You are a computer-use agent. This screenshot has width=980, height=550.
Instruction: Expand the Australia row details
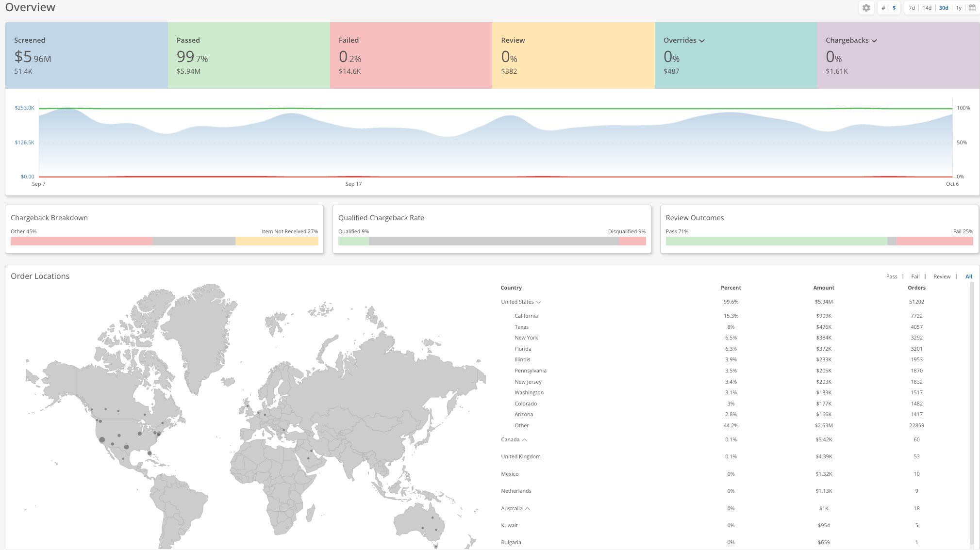point(528,508)
